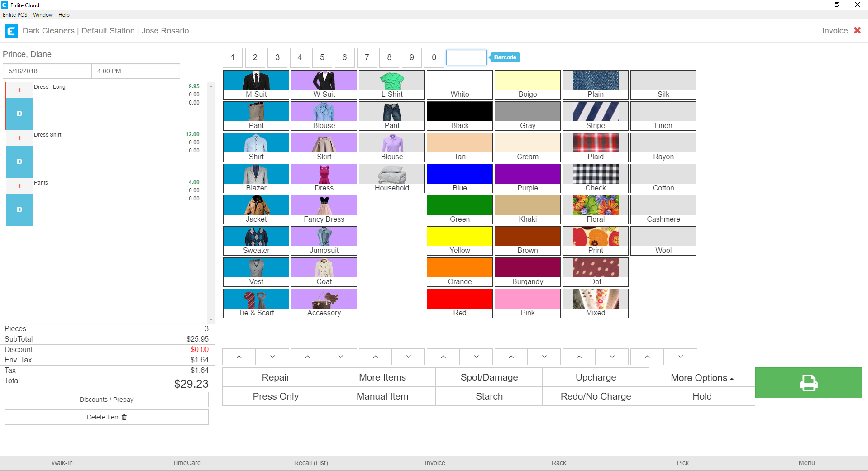
Task: Choose the Household linens item
Action: point(392,178)
